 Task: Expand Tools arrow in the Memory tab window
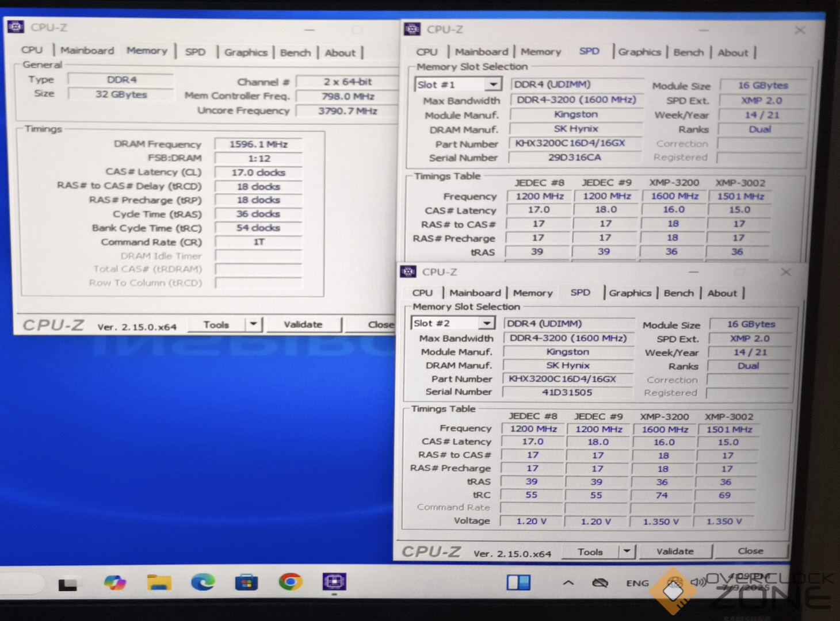point(253,324)
